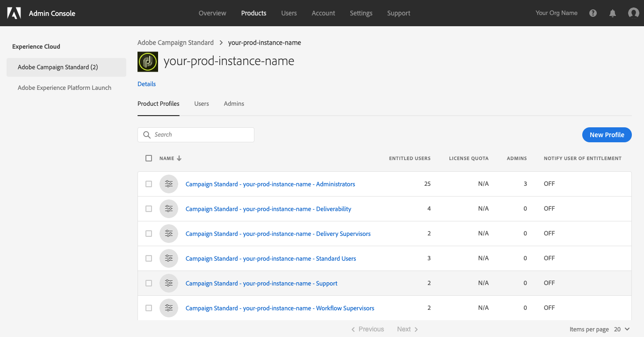Click the Campaign Standard product logo

click(148, 62)
